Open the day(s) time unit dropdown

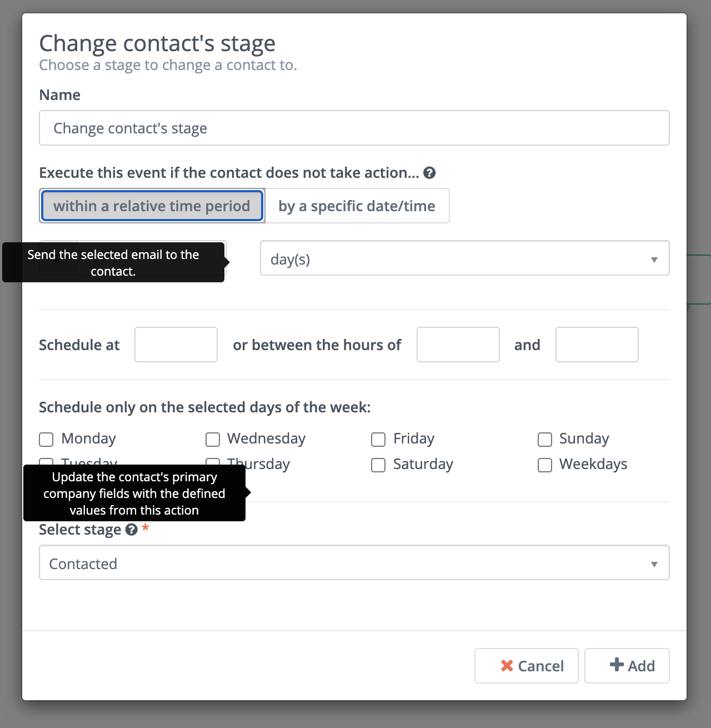click(465, 258)
